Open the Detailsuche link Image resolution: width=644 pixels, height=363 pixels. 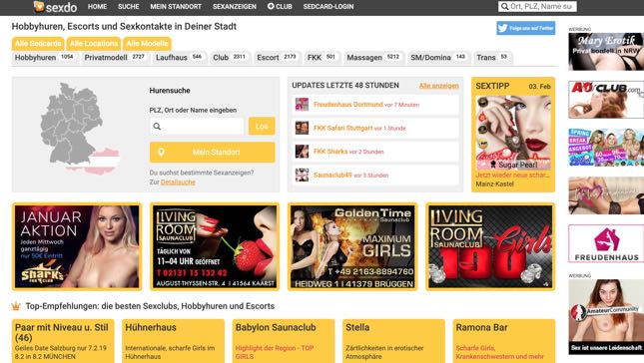pyautogui.click(x=178, y=182)
